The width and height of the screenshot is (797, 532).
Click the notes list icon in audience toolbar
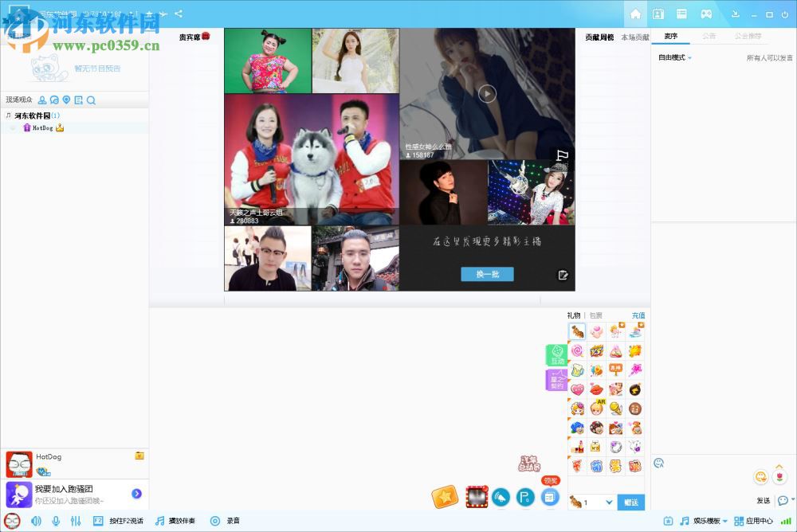[78, 100]
